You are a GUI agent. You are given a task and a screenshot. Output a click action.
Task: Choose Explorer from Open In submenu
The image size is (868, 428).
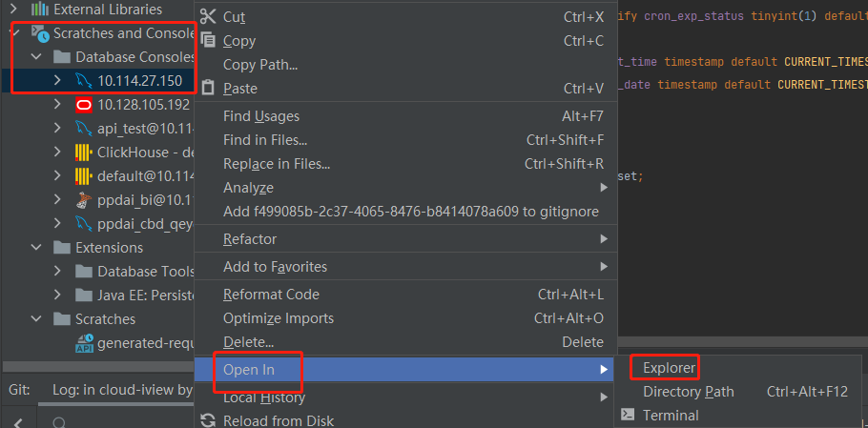pos(669,367)
